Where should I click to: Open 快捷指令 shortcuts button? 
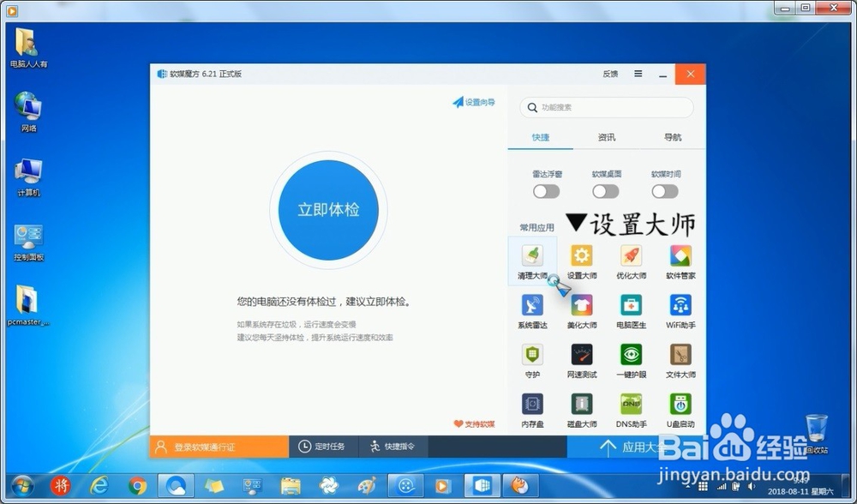tap(393, 447)
